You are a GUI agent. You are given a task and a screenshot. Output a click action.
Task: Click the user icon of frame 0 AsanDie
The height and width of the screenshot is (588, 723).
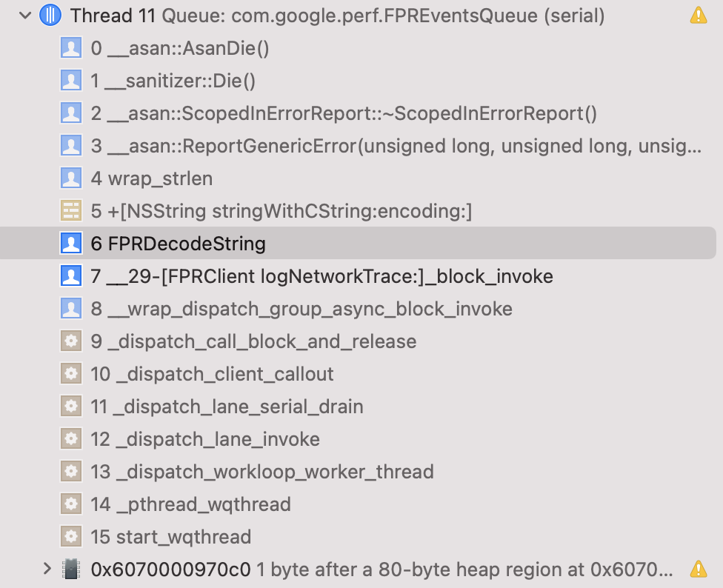pos(71,48)
